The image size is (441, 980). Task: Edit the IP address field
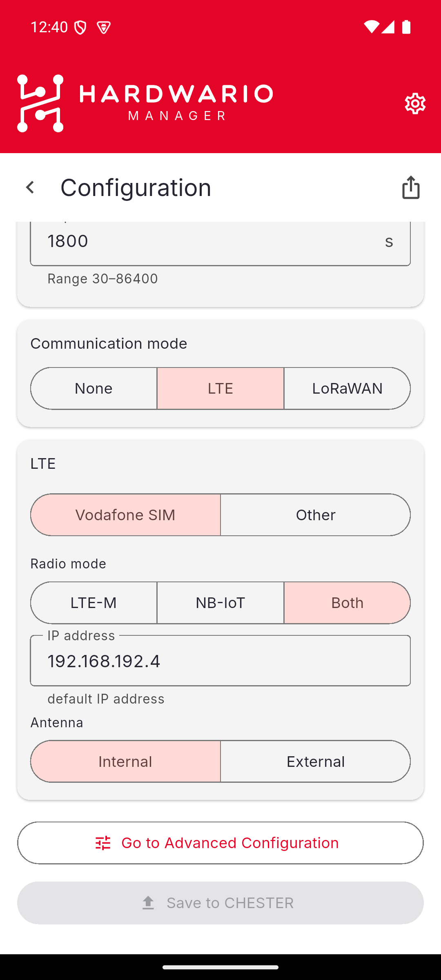tap(220, 661)
